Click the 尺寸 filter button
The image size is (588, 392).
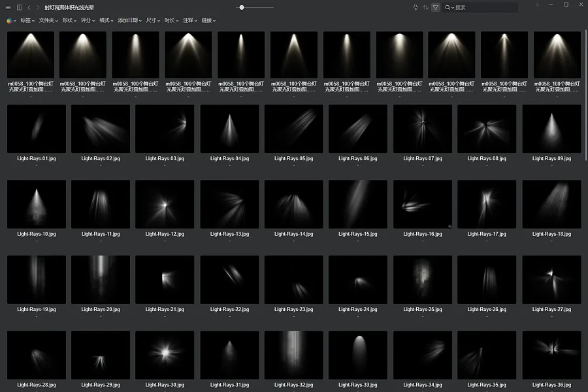coord(153,21)
